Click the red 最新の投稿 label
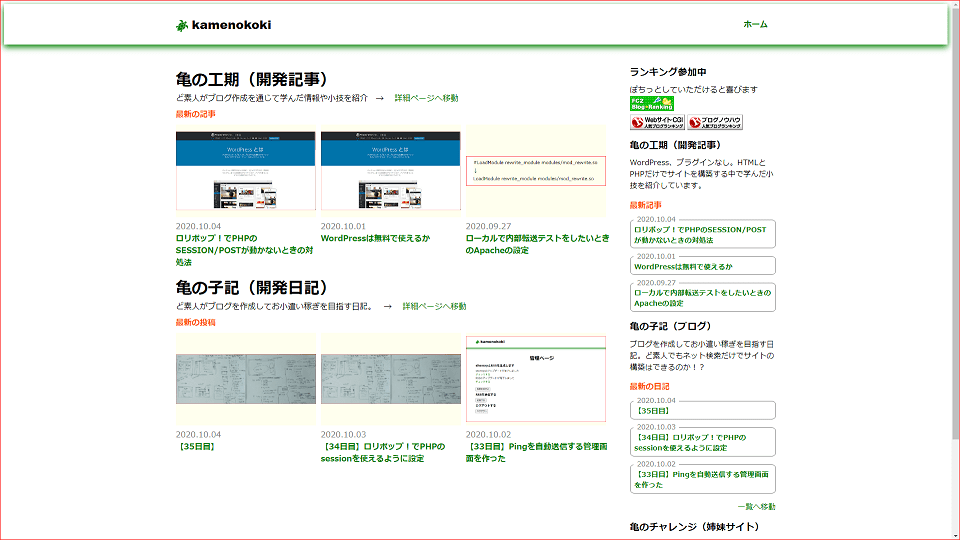 [195, 322]
